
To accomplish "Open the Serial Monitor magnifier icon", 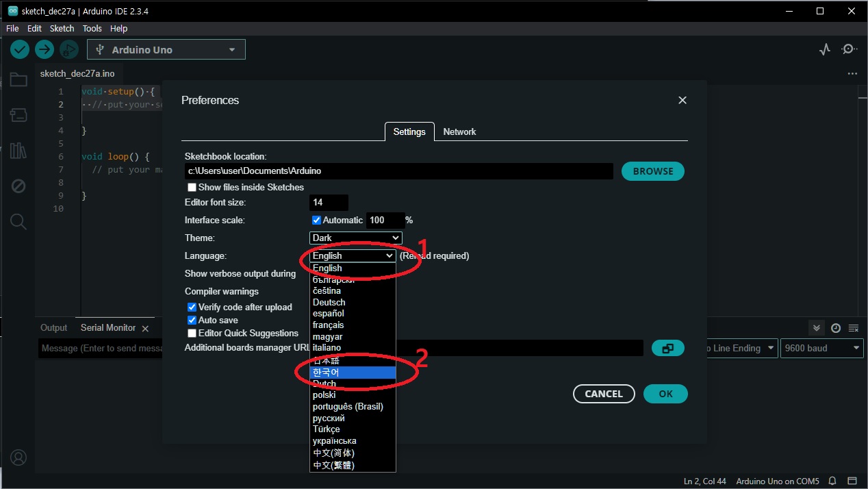I will pyautogui.click(x=850, y=49).
